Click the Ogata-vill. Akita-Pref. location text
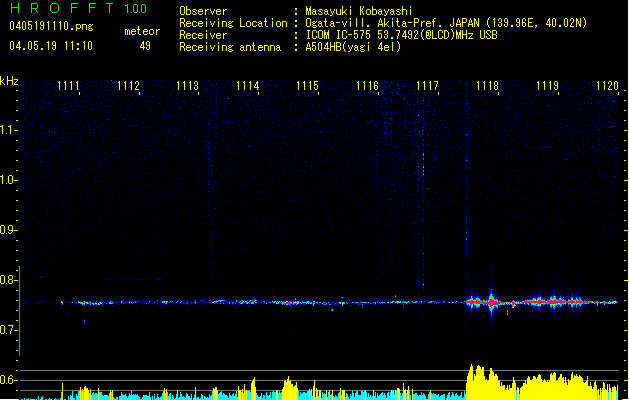Image resolution: width=629 pixels, height=400 pixels. pos(446,23)
